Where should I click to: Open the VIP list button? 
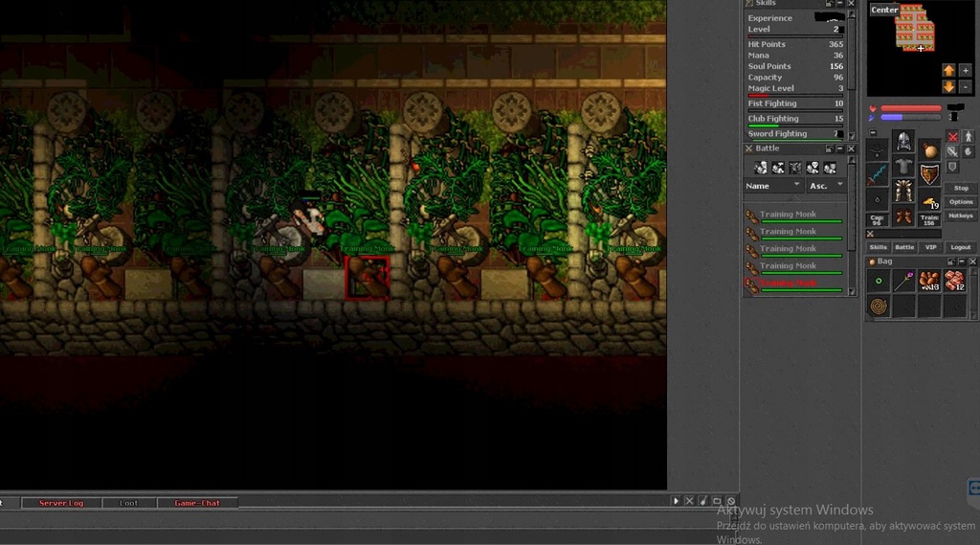pyautogui.click(x=930, y=248)
